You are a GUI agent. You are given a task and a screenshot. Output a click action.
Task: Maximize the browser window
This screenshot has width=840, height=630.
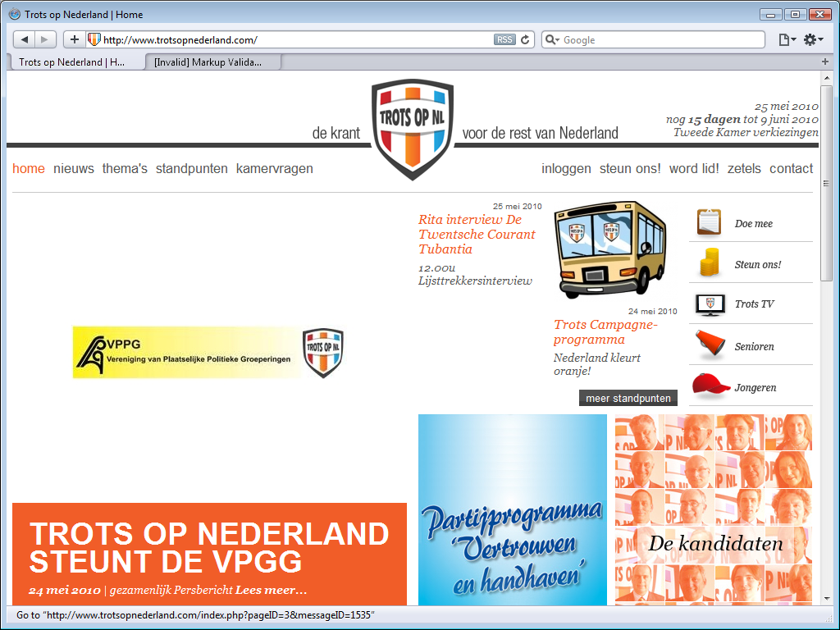(x=795, y=15)
